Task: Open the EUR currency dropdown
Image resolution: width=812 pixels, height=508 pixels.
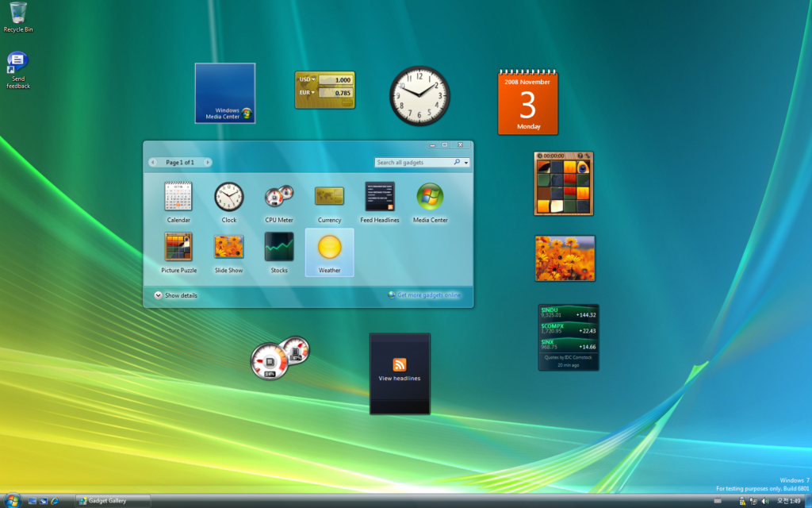Action: pyautogui.click(x=307, y=93)
